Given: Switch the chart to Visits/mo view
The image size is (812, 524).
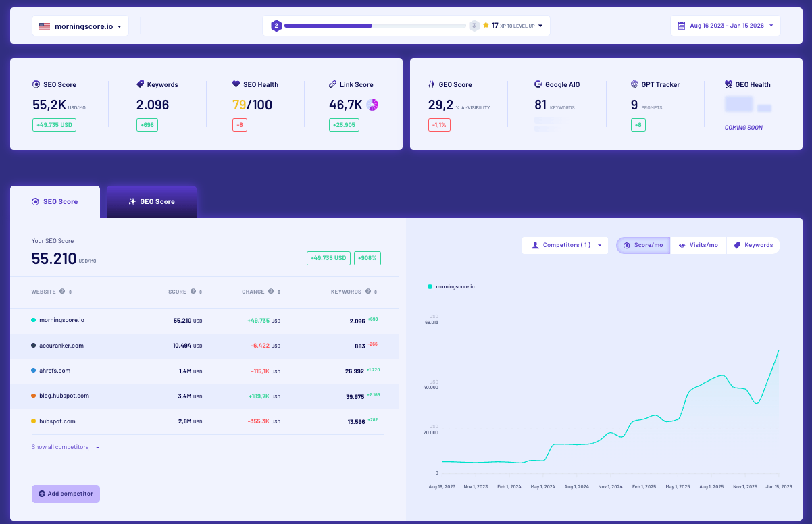Looking at the screenshot, I should (x=699, y=245).
